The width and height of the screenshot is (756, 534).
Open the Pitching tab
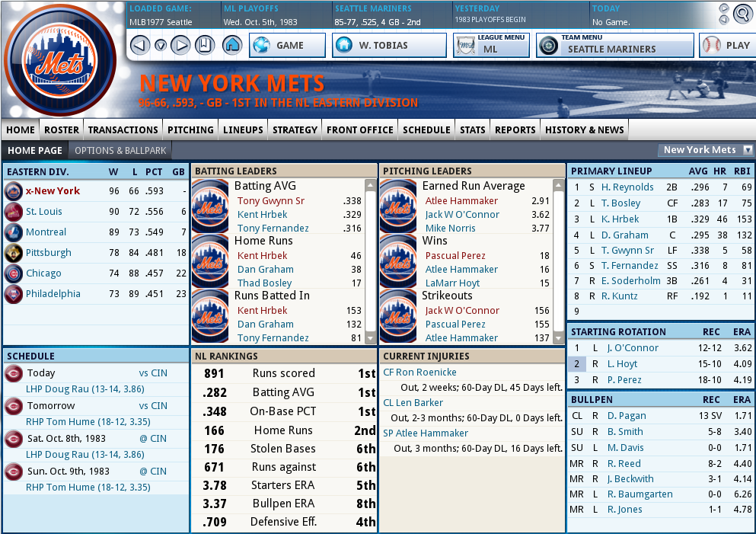(x=190, y=130)
